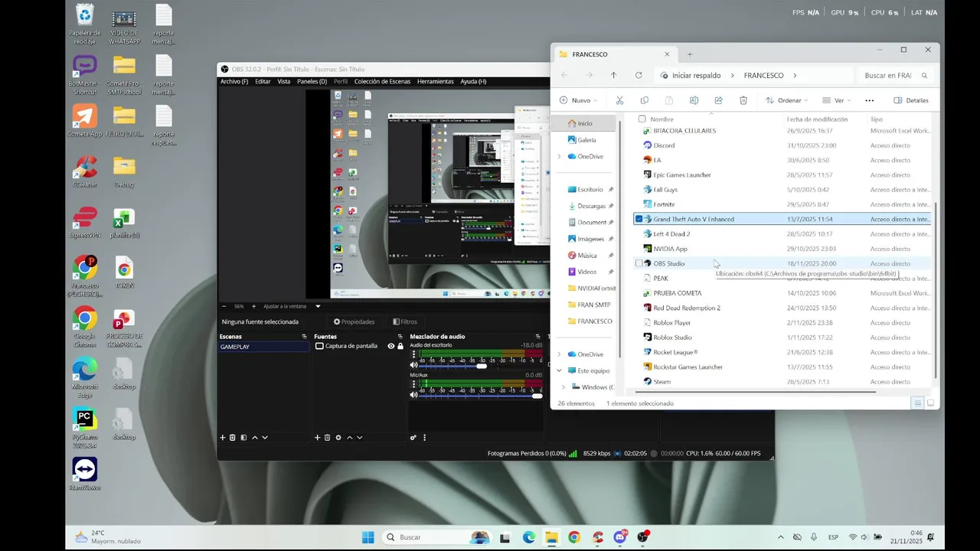
Task: Delete the selected scene in OBS Escenas
Action: [x=233, y=438]
